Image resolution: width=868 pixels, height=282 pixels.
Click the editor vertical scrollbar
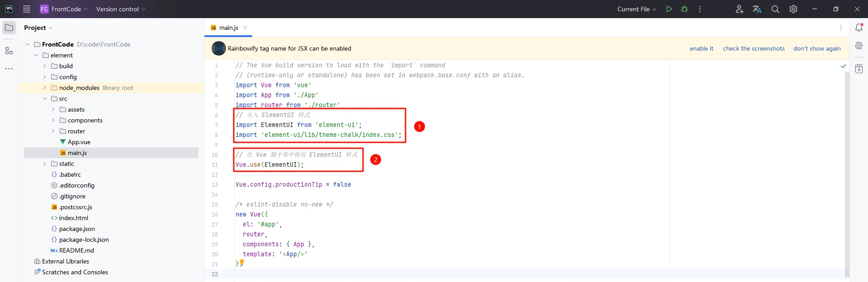click(847, 172)
